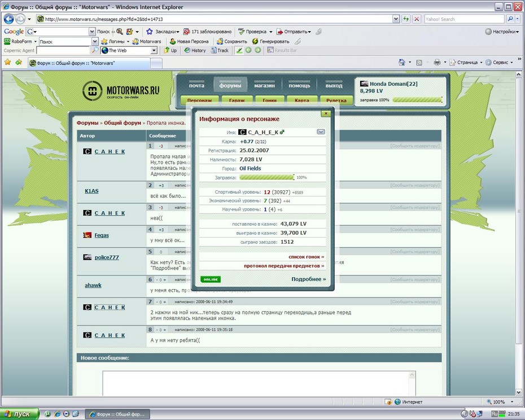Open the Favorites Center star icon
Image resolution: width=525 pixels, height=420 pixels.
(8, 62)
